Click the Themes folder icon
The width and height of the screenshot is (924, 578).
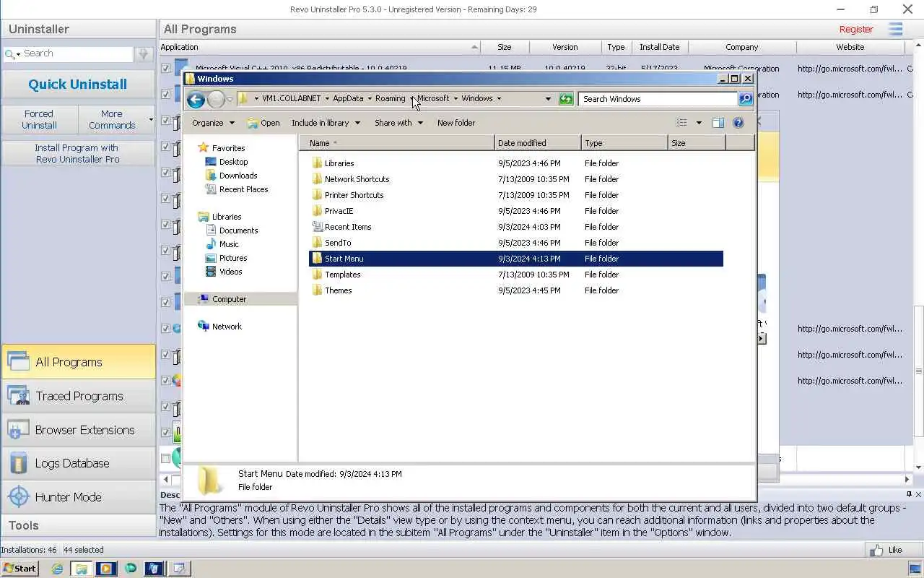point(317,290)
